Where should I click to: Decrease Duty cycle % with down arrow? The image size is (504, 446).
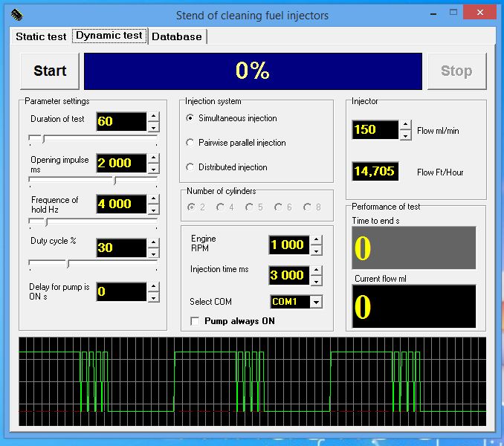point(153,252)
